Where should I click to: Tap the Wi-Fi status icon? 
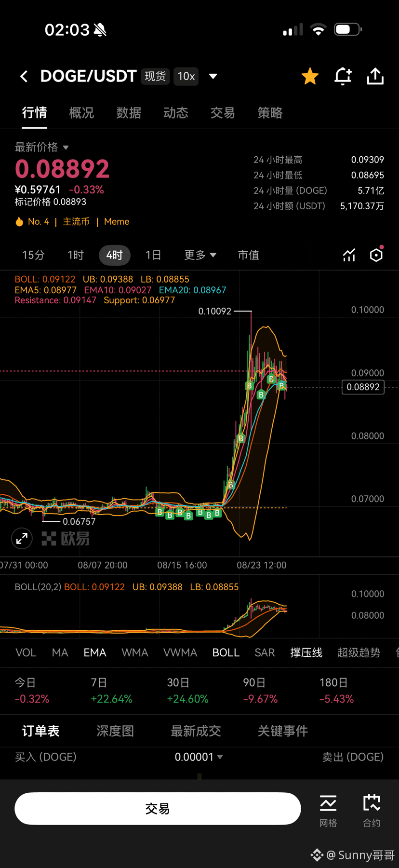pyautogui.click(x=318, y=30)
